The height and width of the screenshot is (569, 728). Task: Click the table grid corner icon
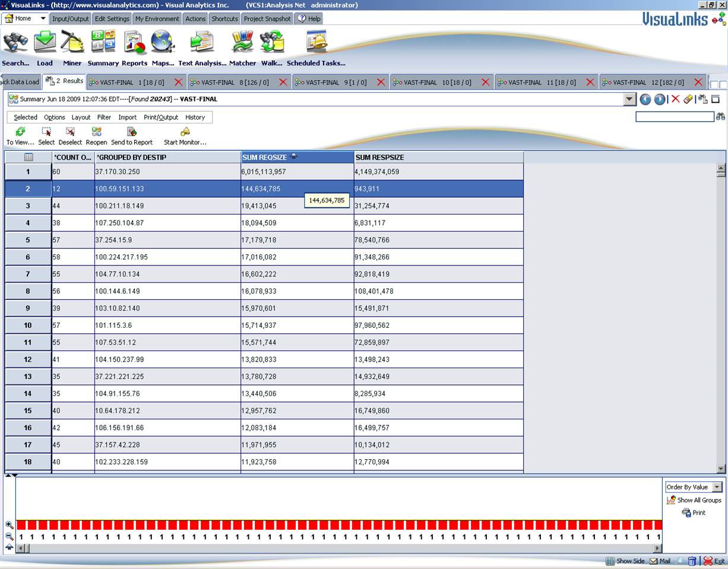[x=29, y=157]
